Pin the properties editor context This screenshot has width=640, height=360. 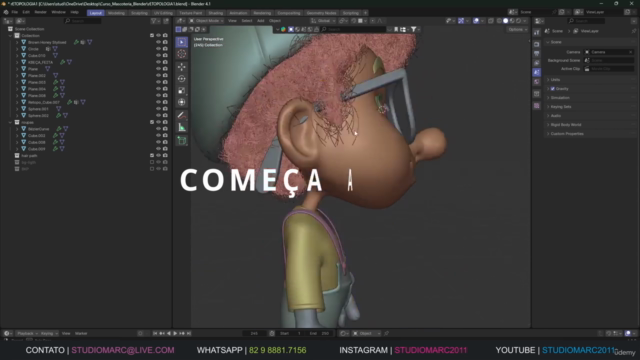634,31
